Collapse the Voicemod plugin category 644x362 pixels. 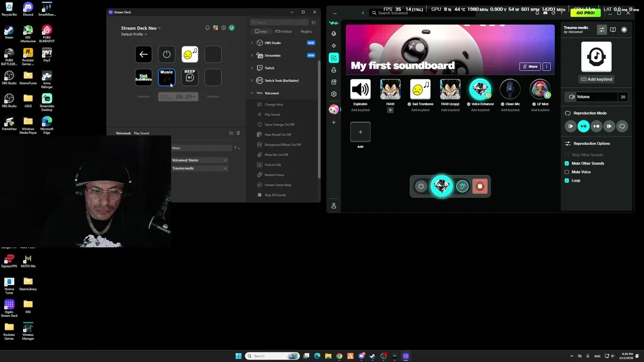[252, 93]
